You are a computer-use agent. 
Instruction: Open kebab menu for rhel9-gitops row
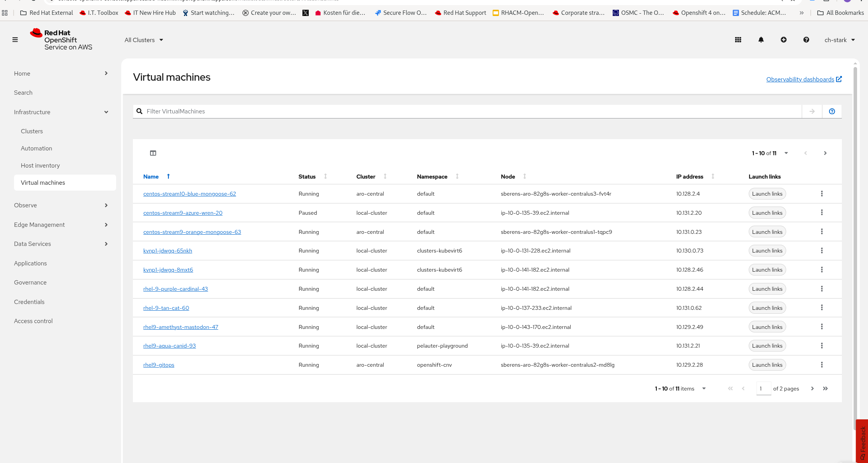[x=822, y=365]
